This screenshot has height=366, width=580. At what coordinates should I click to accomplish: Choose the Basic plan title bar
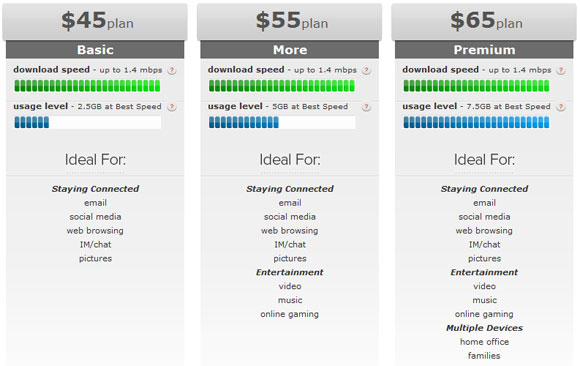point(95,50)
